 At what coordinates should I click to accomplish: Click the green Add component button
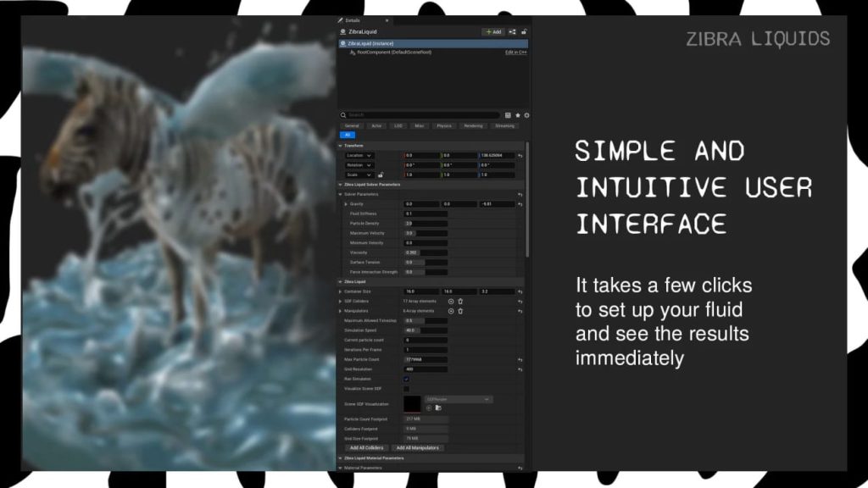coord(492,32)
